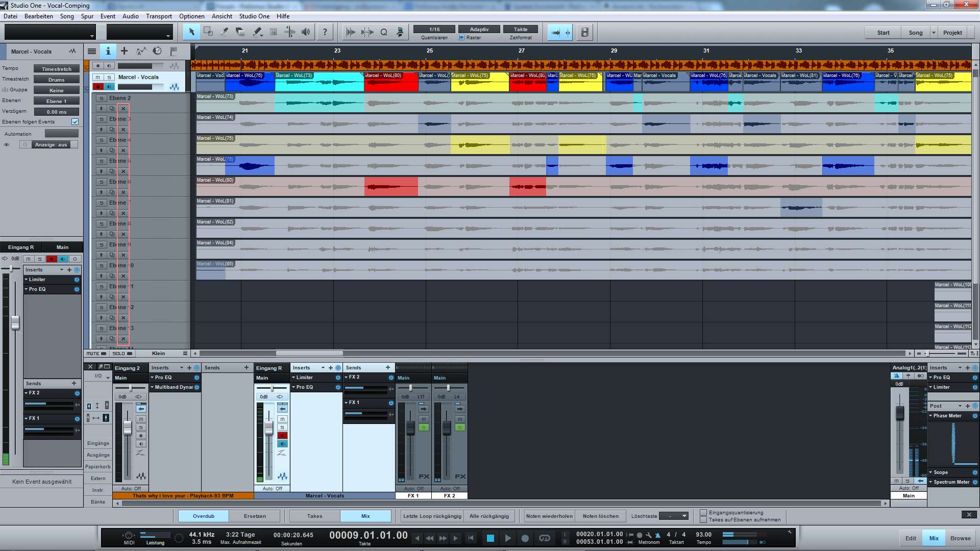Open the video player film icon
This screenshot has height=551, width=980.
(x=585, y=32)
